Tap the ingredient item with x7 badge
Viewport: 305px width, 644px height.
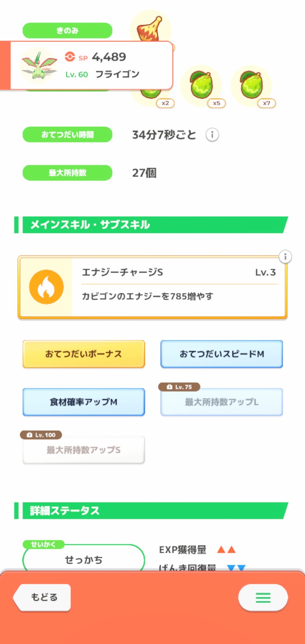point(251,86)
